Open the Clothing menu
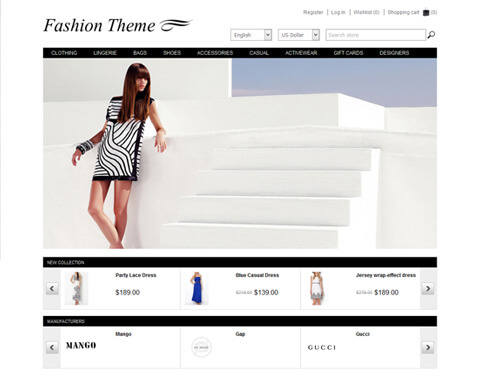This screenshot has width=480, height=374. 64,53
